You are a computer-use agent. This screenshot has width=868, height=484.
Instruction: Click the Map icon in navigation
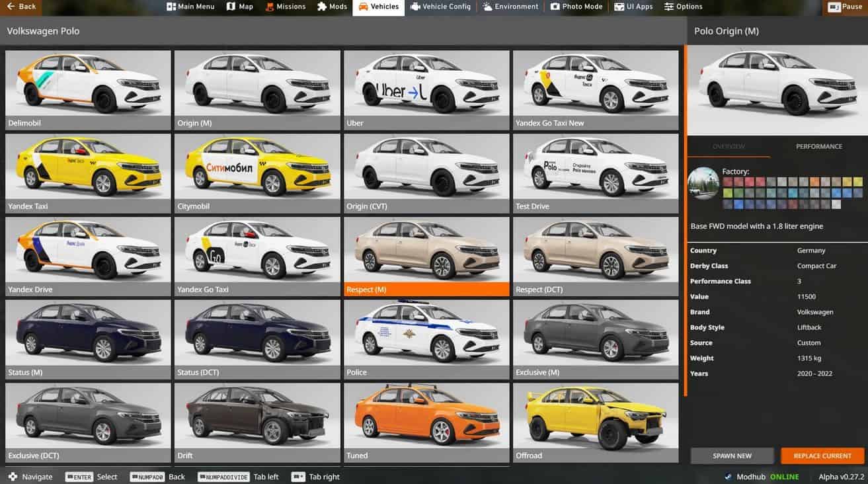click(x=239, y=7)
